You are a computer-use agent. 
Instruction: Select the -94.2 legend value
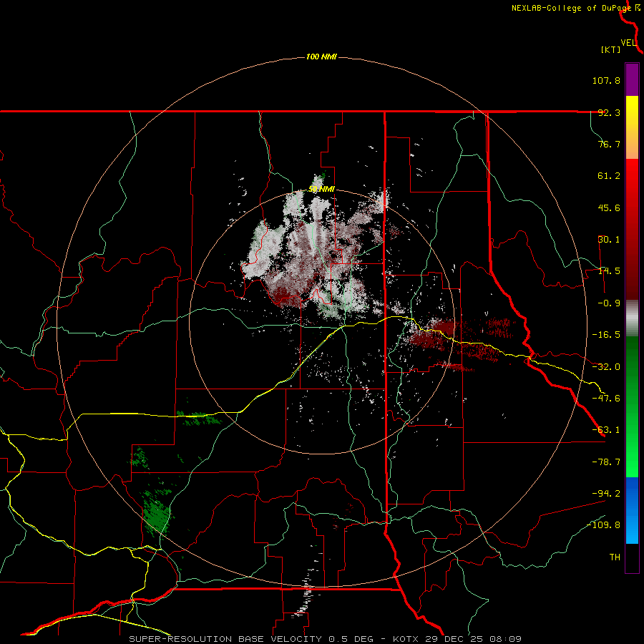[606, 493]
